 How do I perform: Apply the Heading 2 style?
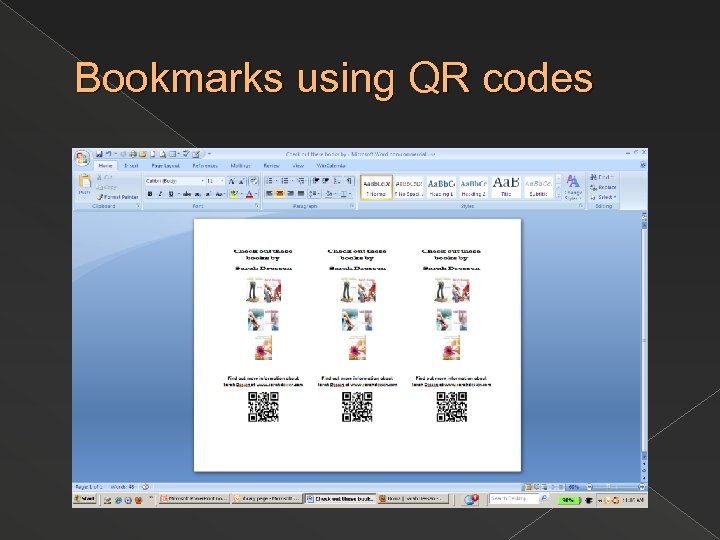point(473,187)
